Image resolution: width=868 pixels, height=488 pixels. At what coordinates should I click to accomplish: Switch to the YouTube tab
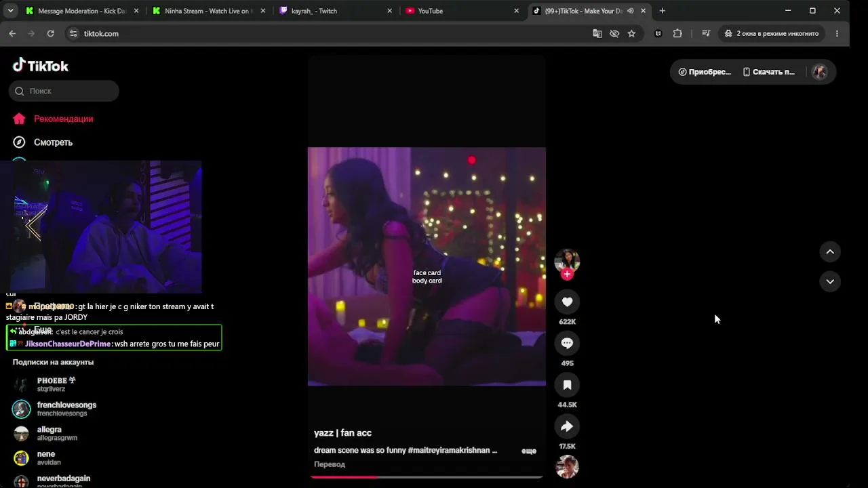(462, 11)
